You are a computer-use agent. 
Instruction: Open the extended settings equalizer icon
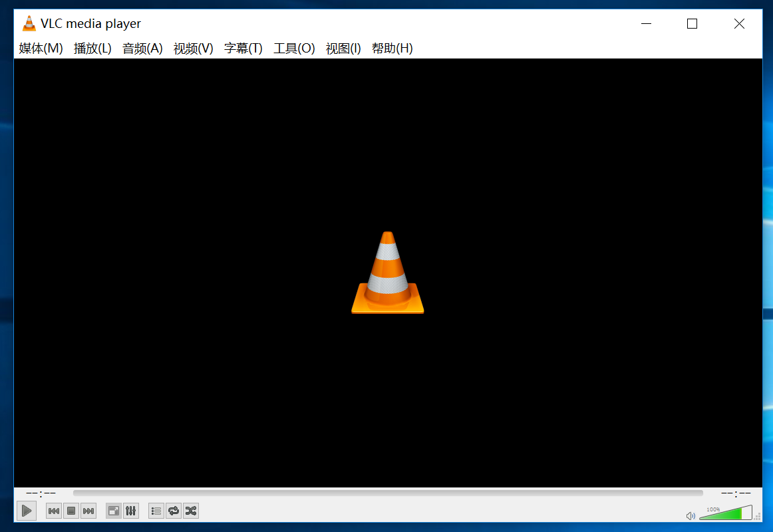(131, 511)
